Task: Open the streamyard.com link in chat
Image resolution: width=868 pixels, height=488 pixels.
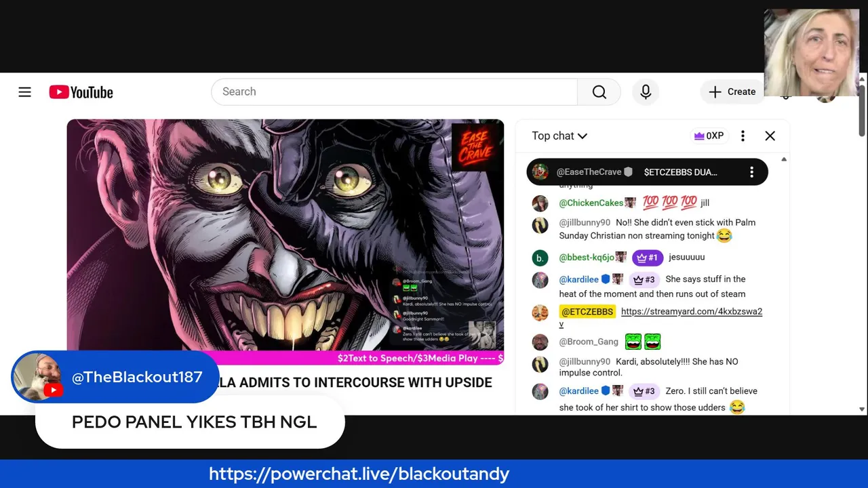Action: click(x=691, y=312)
